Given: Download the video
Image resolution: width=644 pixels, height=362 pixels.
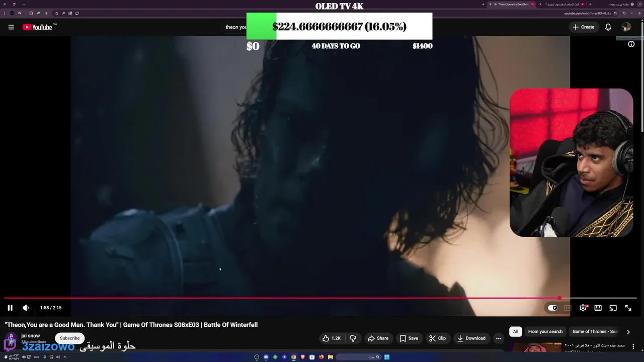Looking at the screenshot, I should pyautogui.click(x=471, y=338).
